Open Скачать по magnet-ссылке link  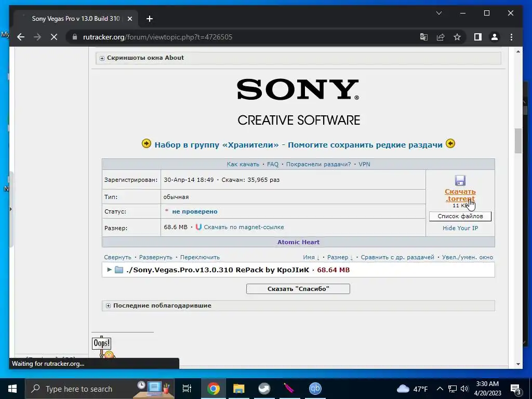[x=244, y=227]
